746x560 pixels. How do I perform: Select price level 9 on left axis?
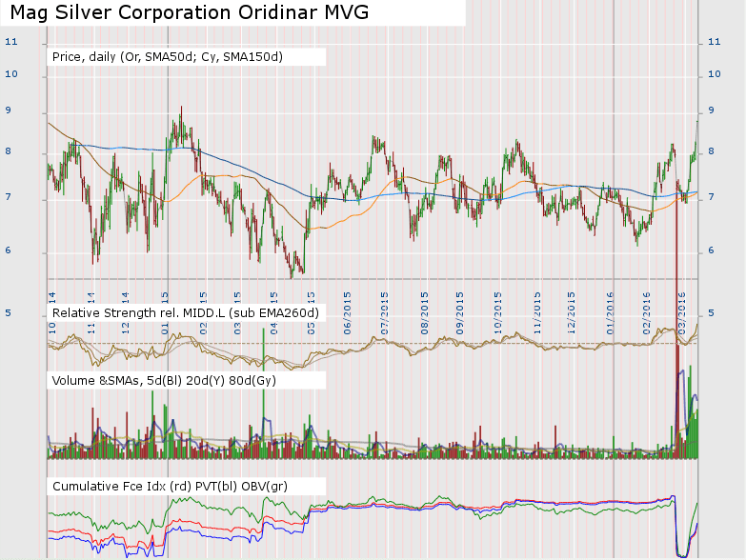coord(8,110)
